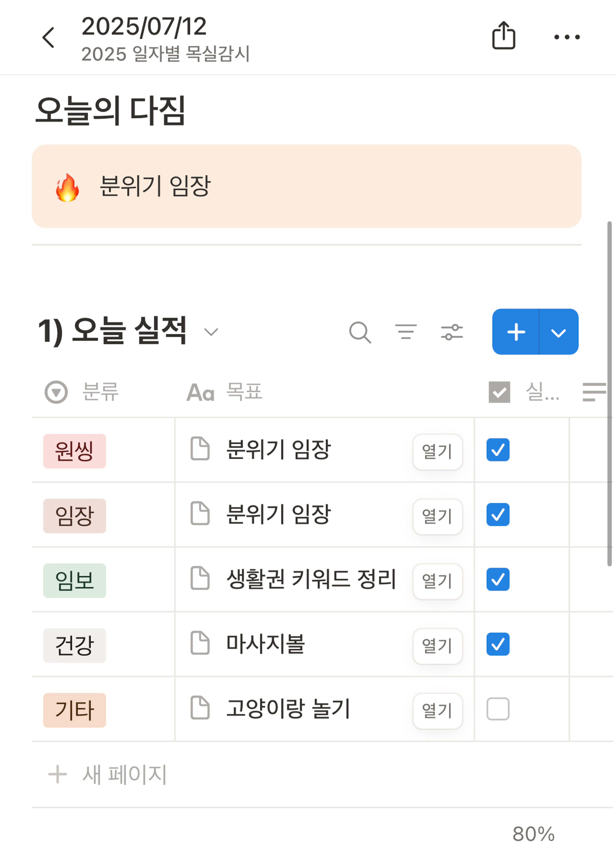This screenshot has height=859, width=616.
Task: Open the share icon
Action: (x=504, y=36)
